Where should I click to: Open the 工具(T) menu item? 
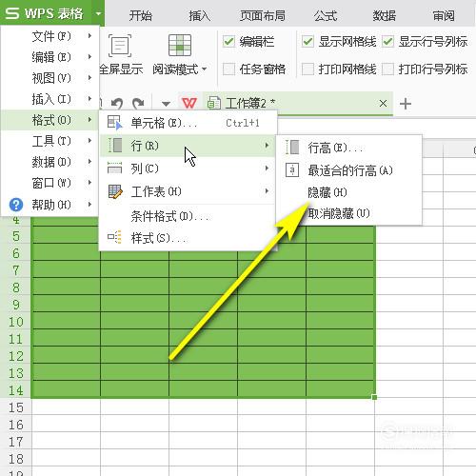[x=50, y=141]
